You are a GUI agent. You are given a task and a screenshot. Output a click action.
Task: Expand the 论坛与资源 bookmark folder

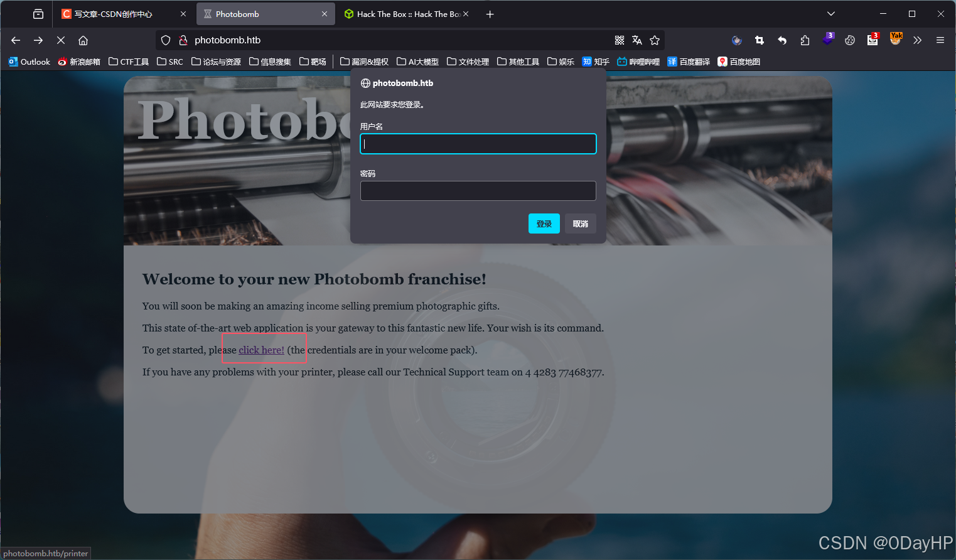[217, 62]
